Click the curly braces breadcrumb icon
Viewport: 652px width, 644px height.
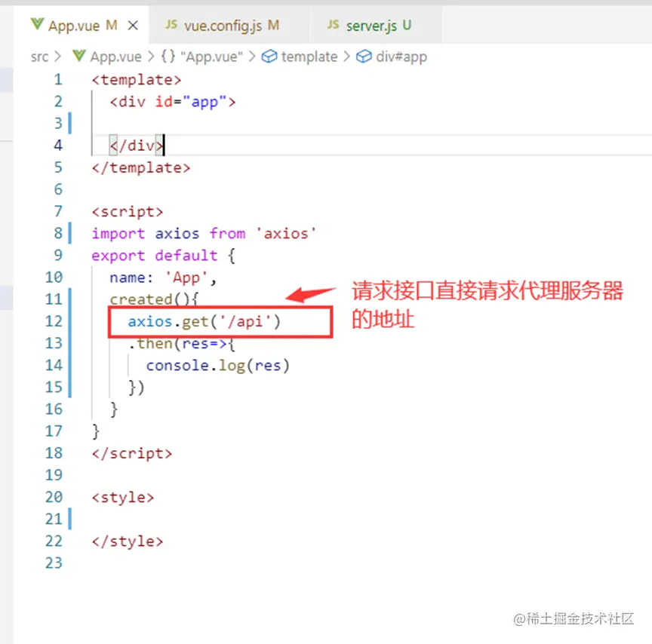168,56
